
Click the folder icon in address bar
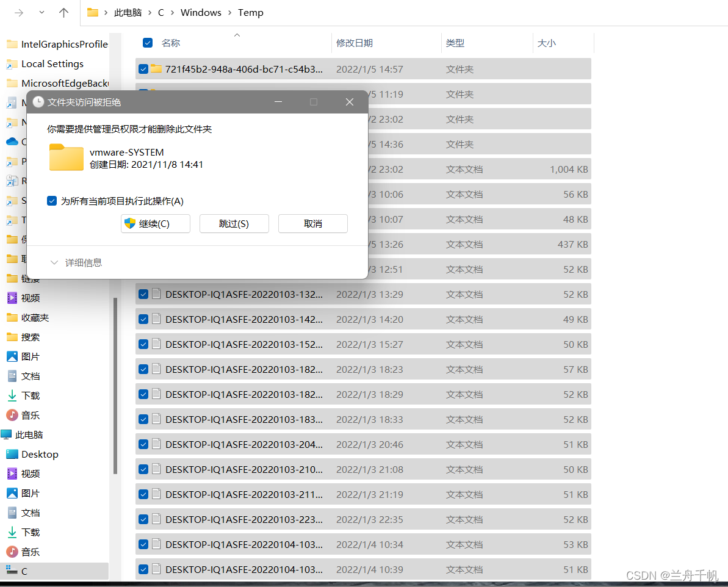coord(93,13)
